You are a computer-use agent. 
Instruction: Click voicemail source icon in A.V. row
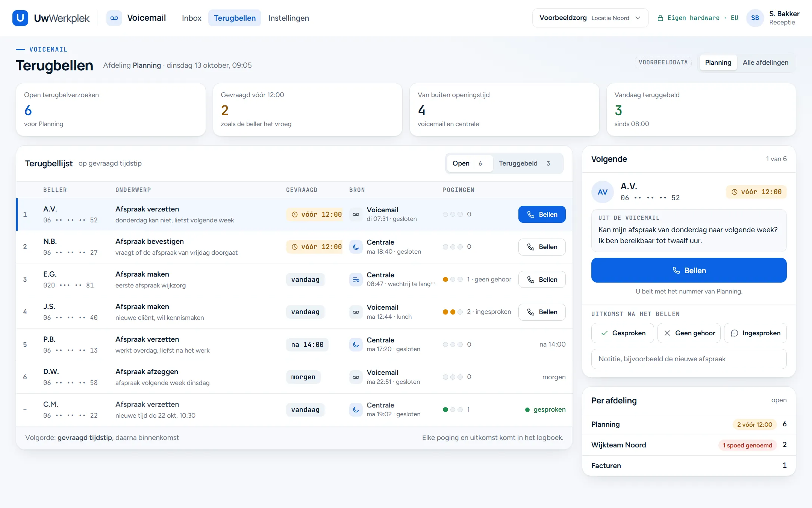pos(356,214)
